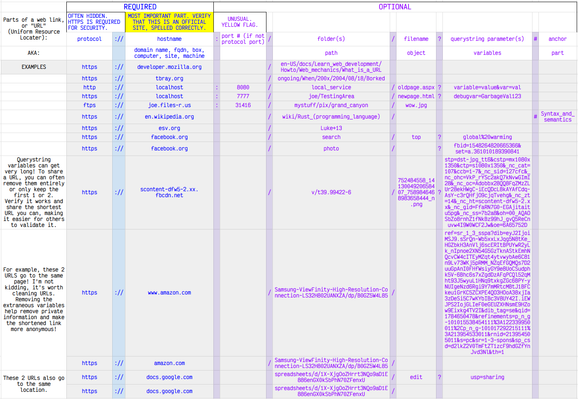
Task: Click the 'ftps' protocol cell
Action: pyautogui.click(x=89, y=105)
